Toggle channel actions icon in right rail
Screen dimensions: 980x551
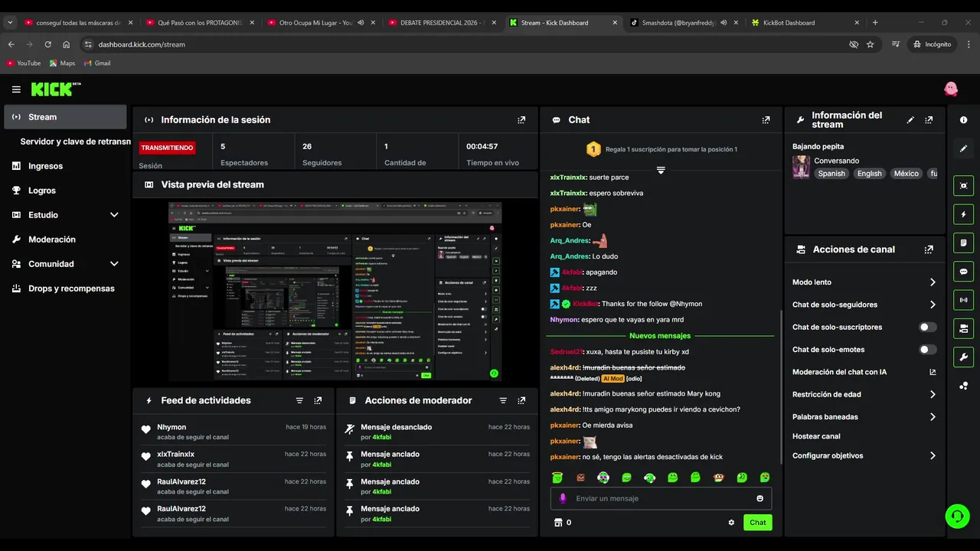click(963, 328)
